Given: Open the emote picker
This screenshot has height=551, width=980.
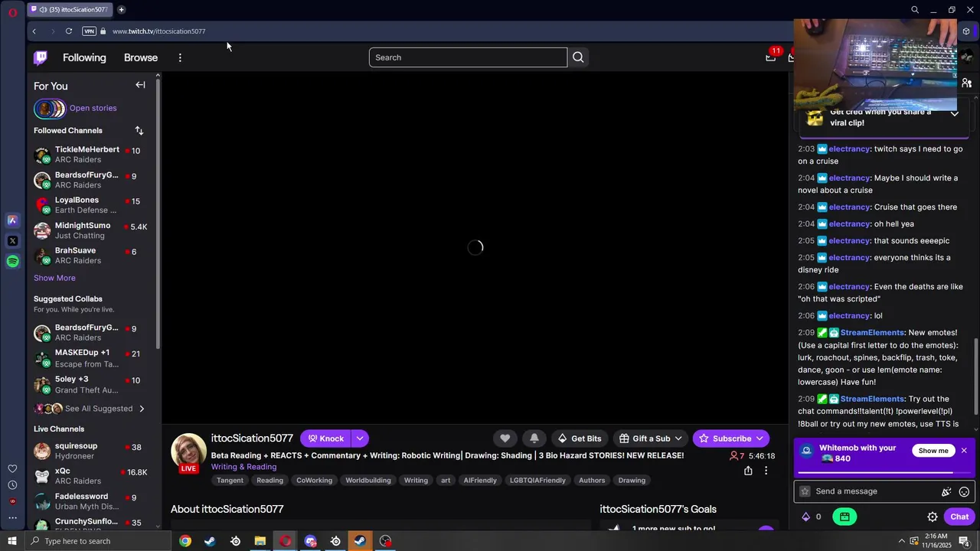Looking at the screenshot, I should coord(965,491).
